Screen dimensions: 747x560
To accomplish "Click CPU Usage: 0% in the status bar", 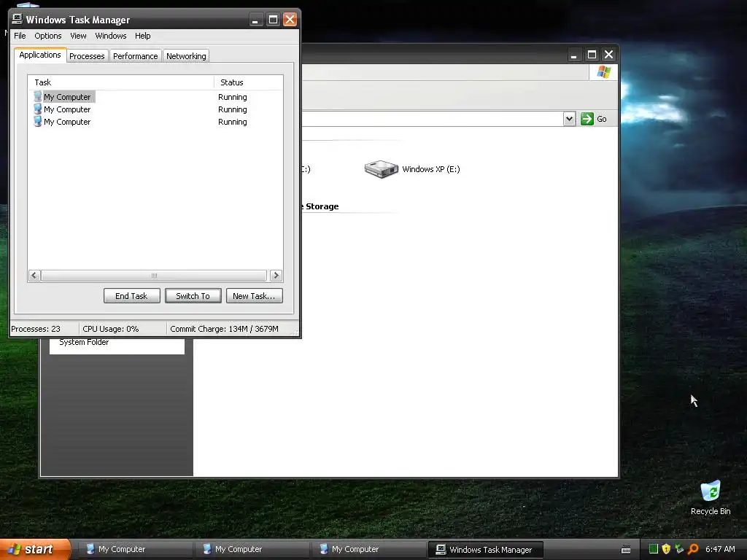I will [111, 329].
